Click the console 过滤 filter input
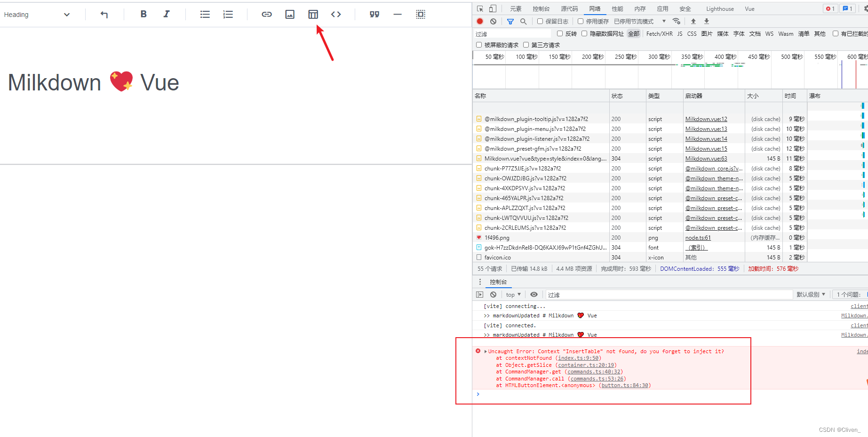 (669, 295)
